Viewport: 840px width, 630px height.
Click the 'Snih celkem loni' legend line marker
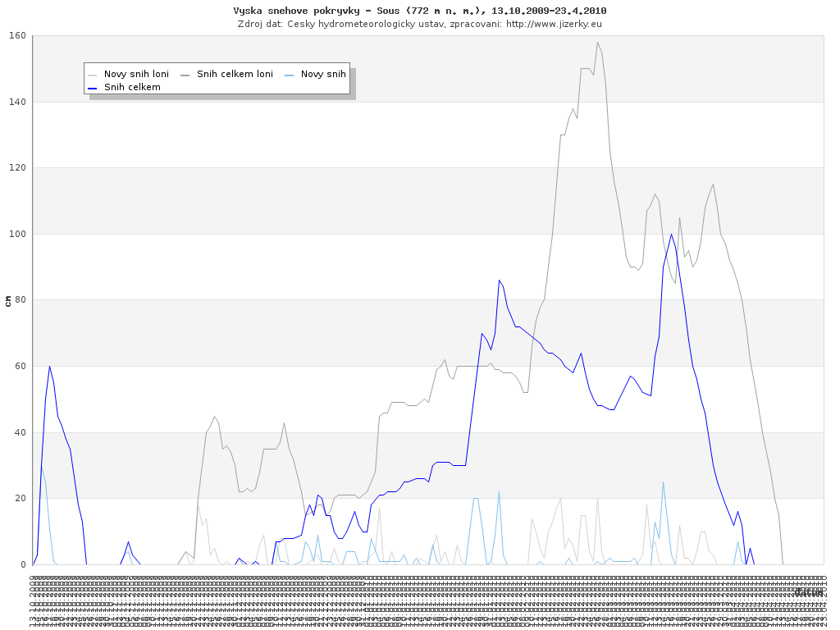coord(185,75)
